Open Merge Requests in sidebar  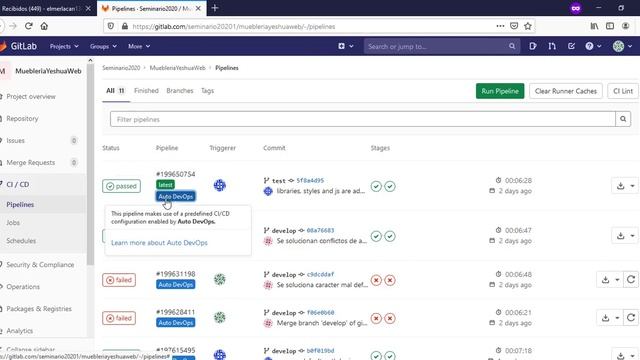click(x=30, y=162)
